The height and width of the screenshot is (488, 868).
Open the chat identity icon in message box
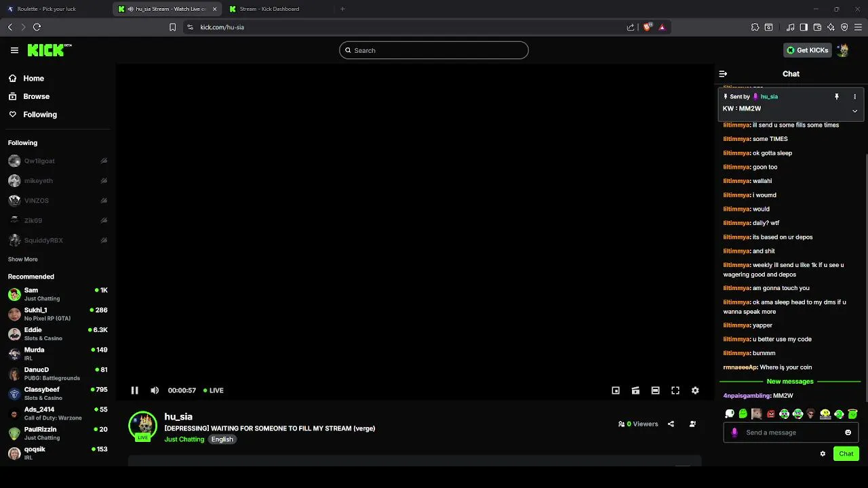pyautogui.click(x=734, y=432)
